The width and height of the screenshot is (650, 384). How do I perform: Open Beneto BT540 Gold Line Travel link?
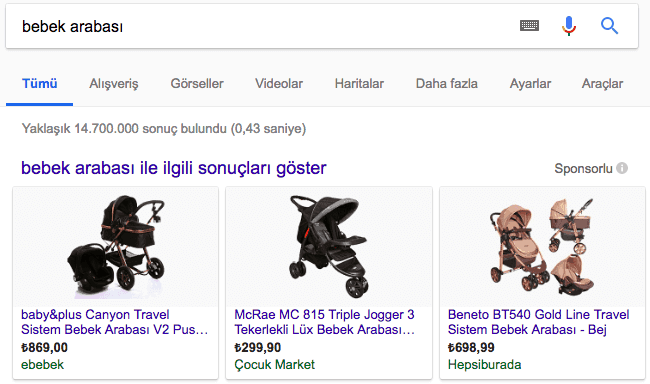[538, 322]
